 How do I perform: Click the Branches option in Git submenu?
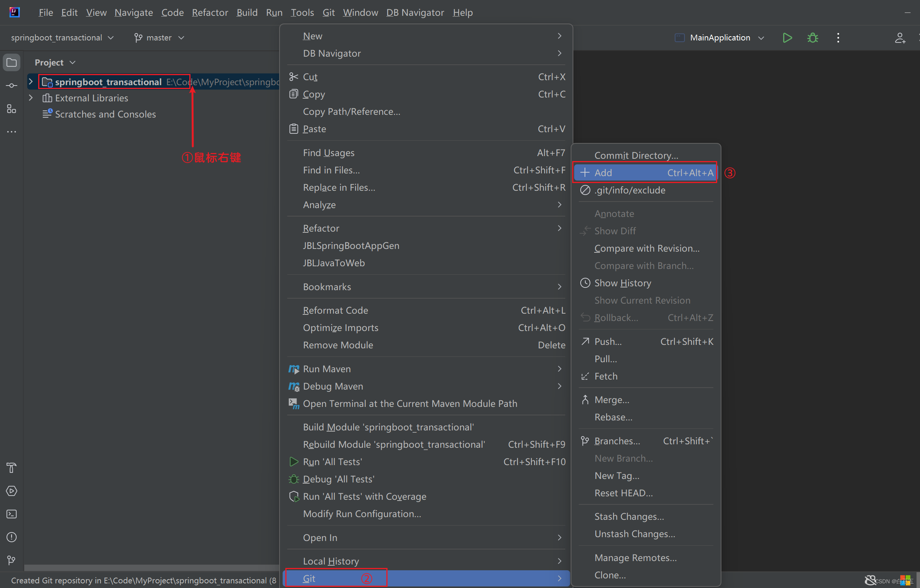(615, 441)
